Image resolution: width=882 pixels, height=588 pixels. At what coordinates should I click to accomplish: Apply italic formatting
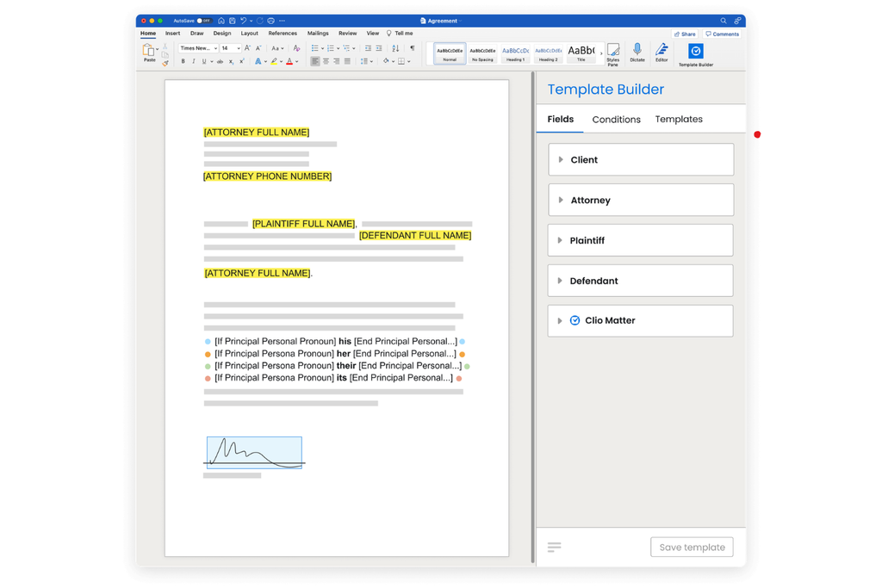click(194, 61)
